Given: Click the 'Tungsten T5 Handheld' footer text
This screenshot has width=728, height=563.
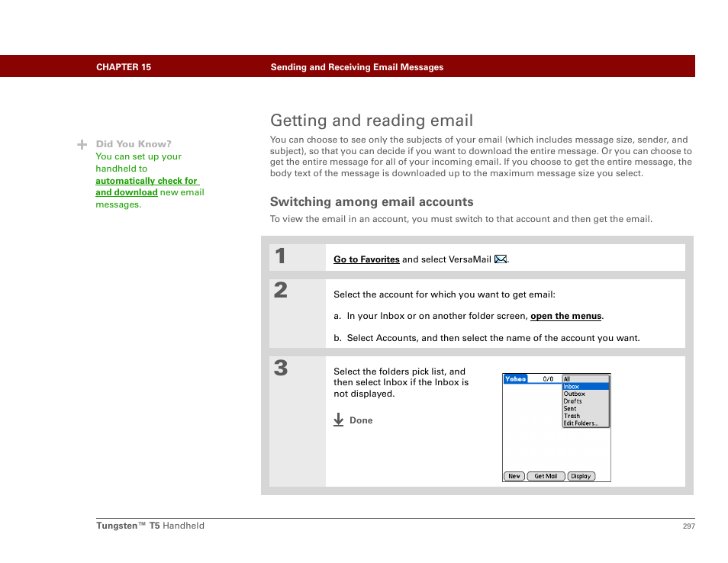Looking at the screenshot, I should click(x=150, y=526).
